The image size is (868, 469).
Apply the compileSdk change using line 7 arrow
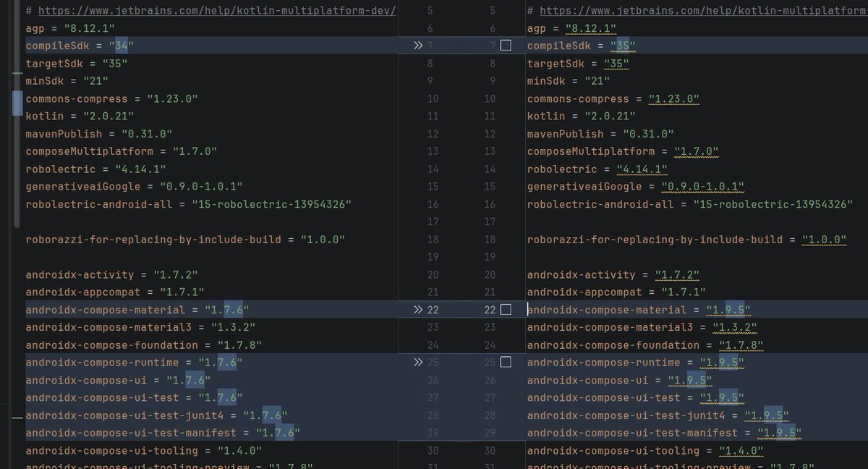(x=417, y=46)
